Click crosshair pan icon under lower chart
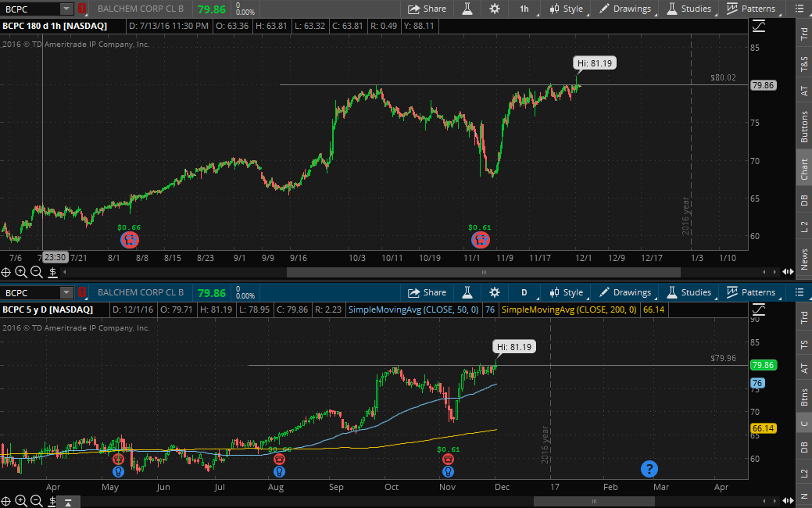This screenshot has width=812, height=508. 5,501
